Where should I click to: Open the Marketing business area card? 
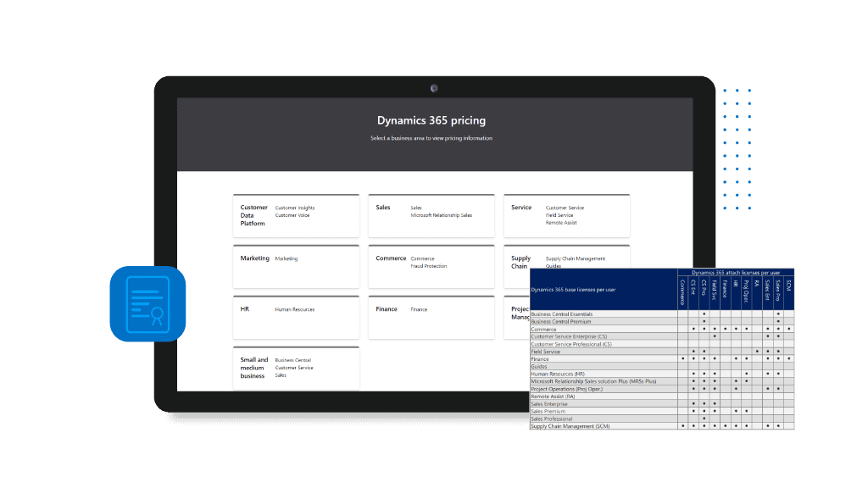(296, 264)
